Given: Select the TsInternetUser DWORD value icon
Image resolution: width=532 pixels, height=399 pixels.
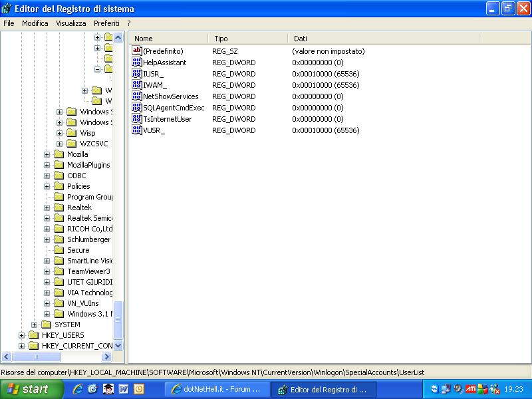Looking at the screenshot, I should 137,119.
